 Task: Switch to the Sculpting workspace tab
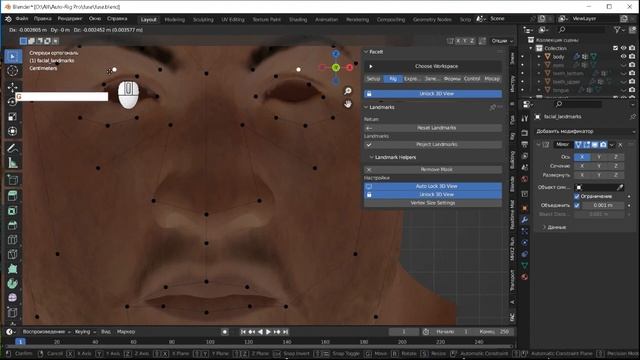pyautogui.click(x=203, y=20)
